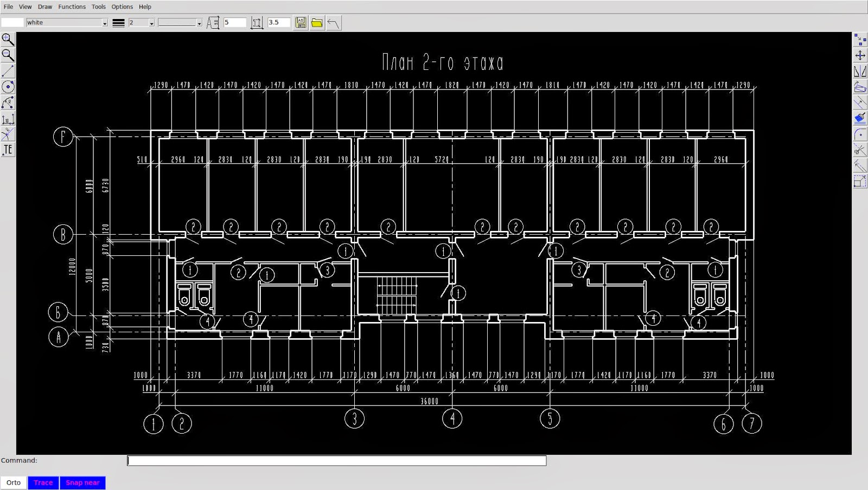Click the Copy objects tool icon
This screenshot has height=490, width=868.
860,40
